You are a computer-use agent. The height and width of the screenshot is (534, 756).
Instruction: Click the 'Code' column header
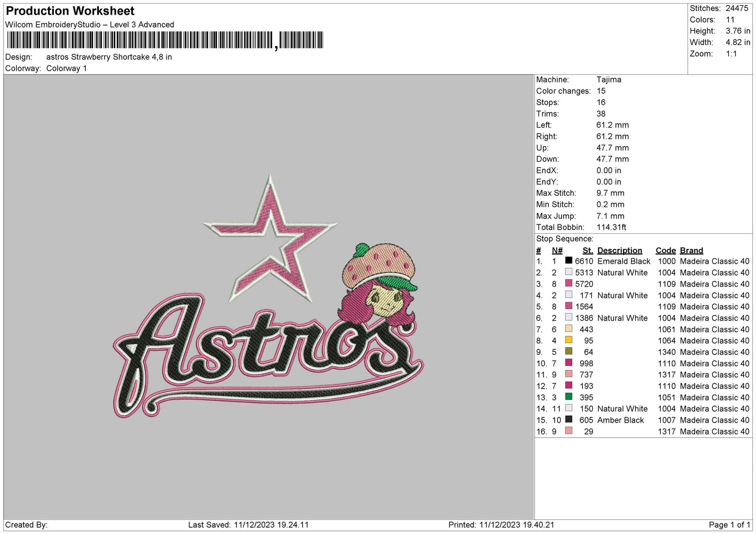[665, 251]
